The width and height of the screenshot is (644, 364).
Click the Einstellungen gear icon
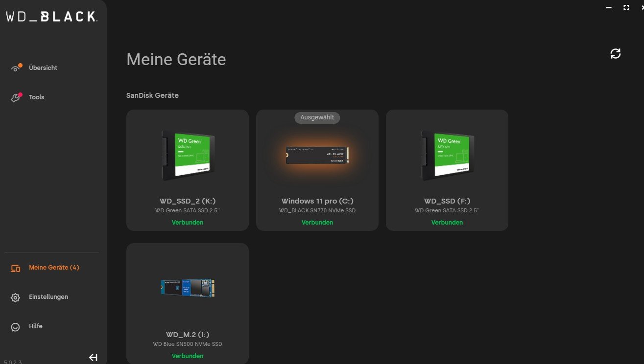(x=16, y=297)
